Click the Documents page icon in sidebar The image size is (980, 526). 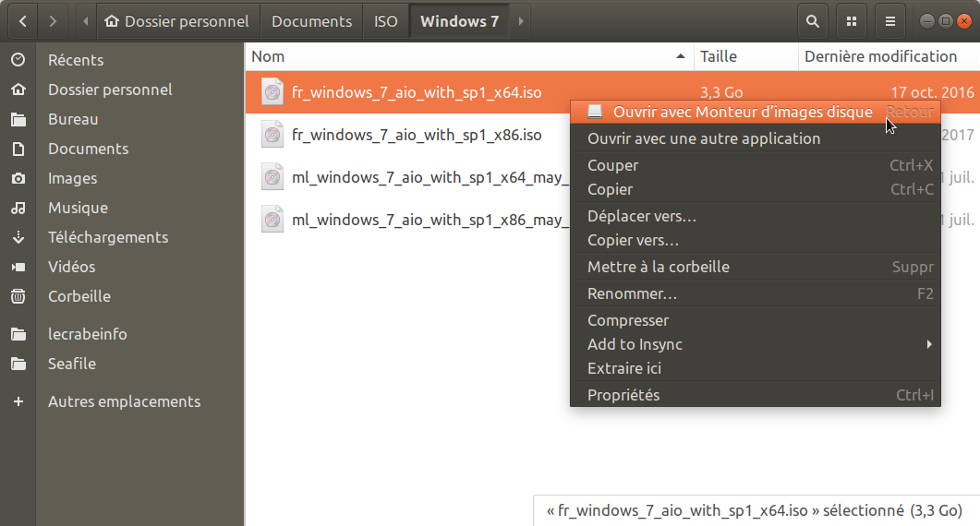[x=18, y=149]
